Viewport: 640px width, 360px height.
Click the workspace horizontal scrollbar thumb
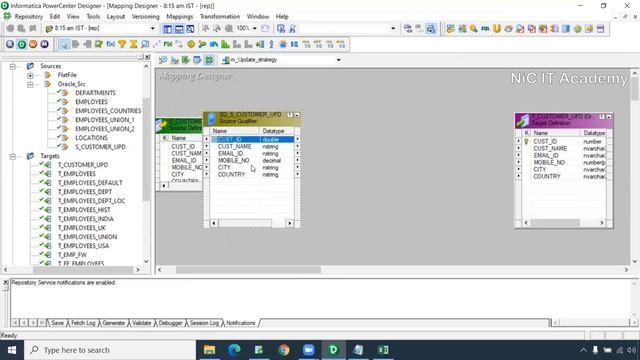(248, 270)
